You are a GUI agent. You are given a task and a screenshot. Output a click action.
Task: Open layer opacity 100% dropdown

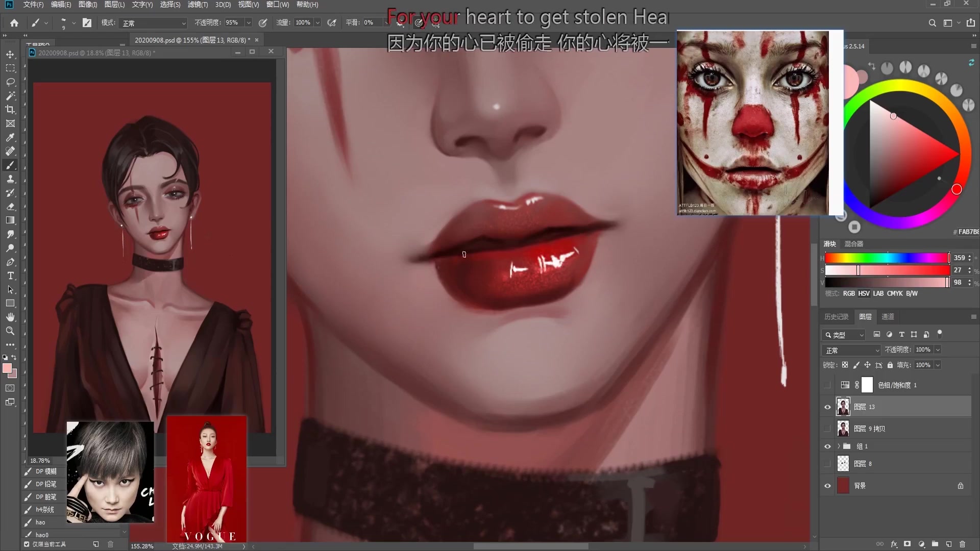(938, 350)
